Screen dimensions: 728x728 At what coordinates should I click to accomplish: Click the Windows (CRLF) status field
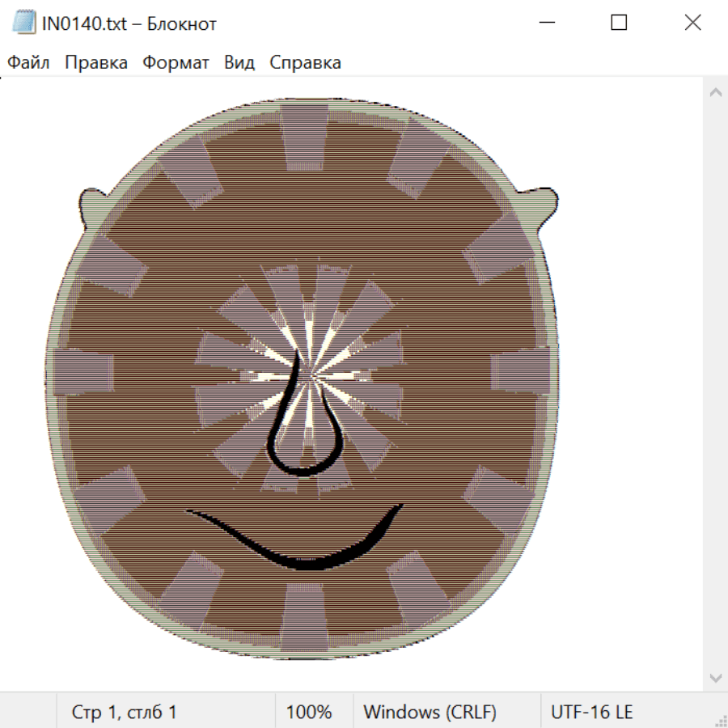pyautogui.click(x=430, y=712)
